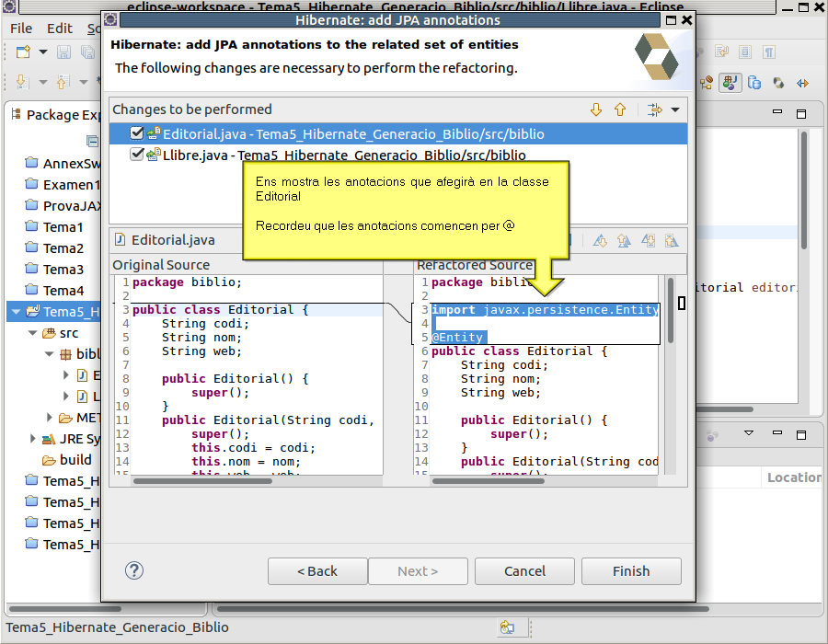
Task: Open Database Development perspective icon
Action: point(754,83)
